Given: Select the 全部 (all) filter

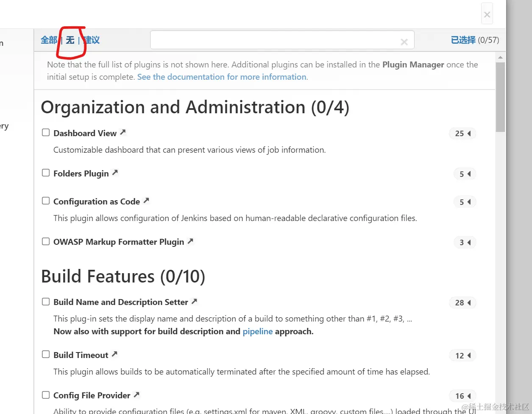Looking at the screenshot, I should 49,40.
